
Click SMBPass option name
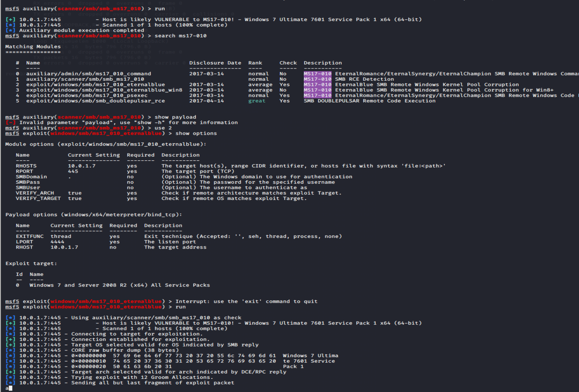point(28,182)
